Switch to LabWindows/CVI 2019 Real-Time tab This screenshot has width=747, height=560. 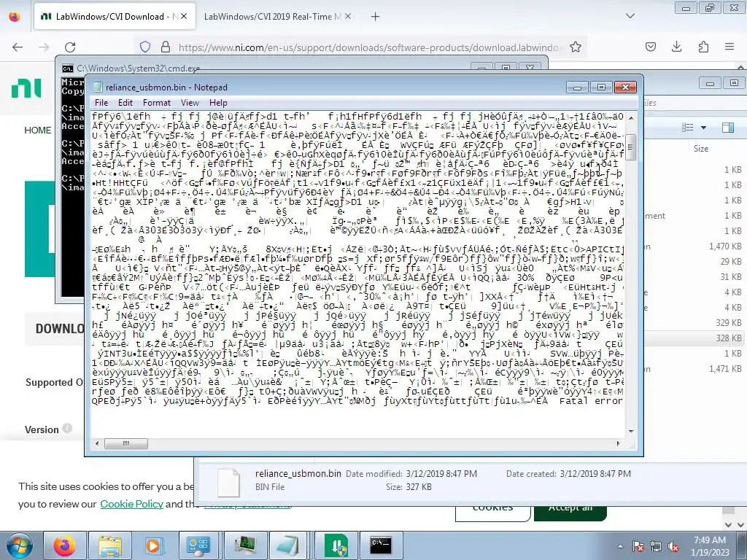pos(273,17)
